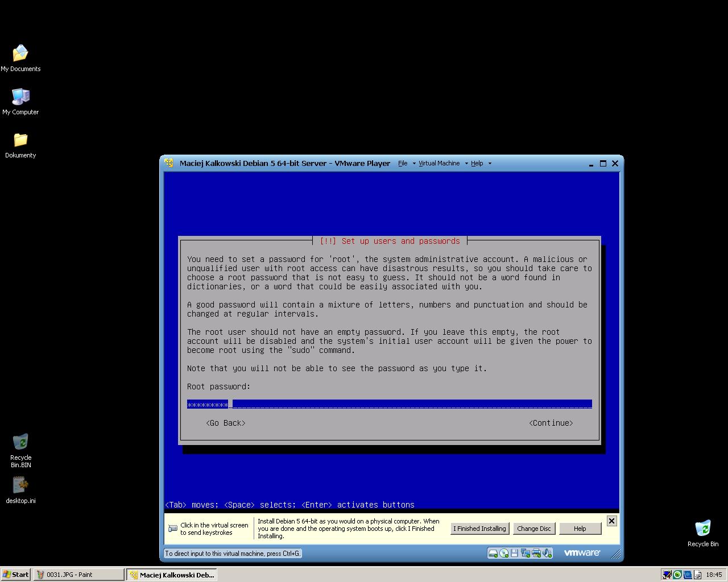This screenshot has height=582, width=728.
Task: Click the CD/DVD drive status icon
Action: [504, 553]
